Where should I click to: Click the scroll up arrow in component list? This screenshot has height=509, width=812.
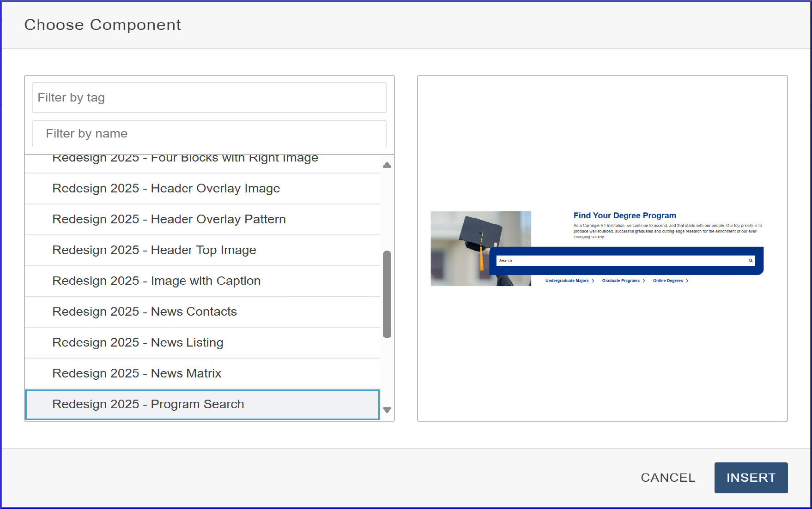click(387, 165)
